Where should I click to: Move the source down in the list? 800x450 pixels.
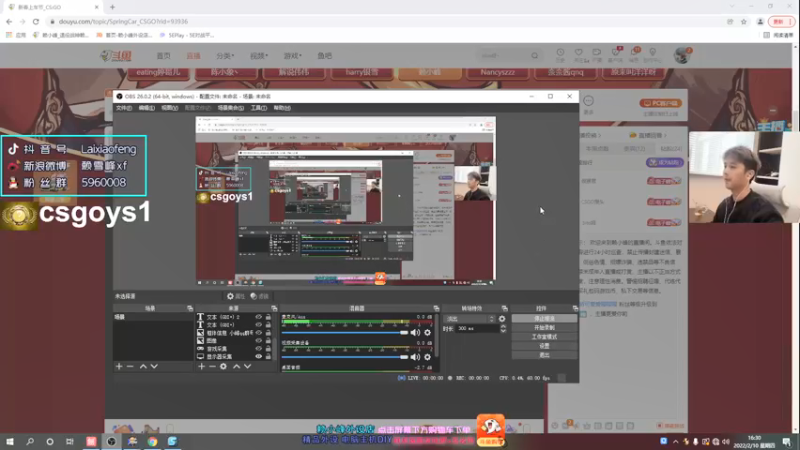point(247,366)
